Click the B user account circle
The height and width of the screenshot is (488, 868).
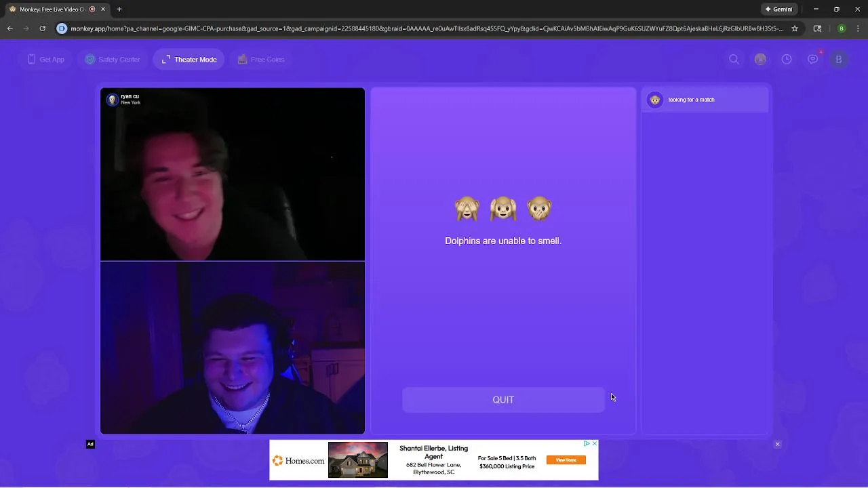point(839,60)
